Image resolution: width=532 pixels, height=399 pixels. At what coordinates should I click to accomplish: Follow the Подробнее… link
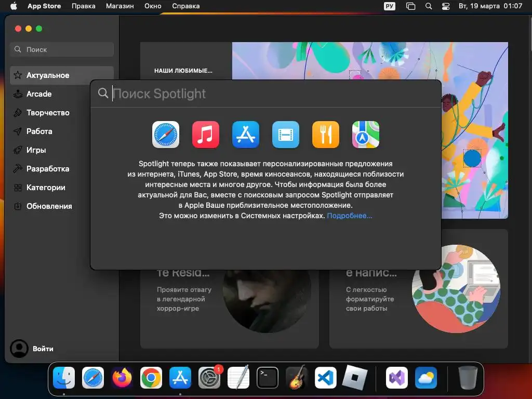350,216
